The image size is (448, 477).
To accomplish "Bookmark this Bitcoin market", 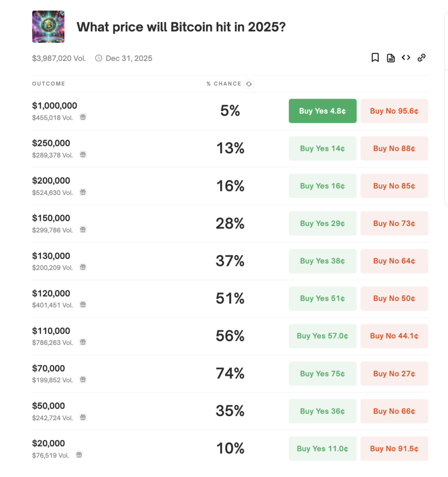I will (x=375, y=57).
